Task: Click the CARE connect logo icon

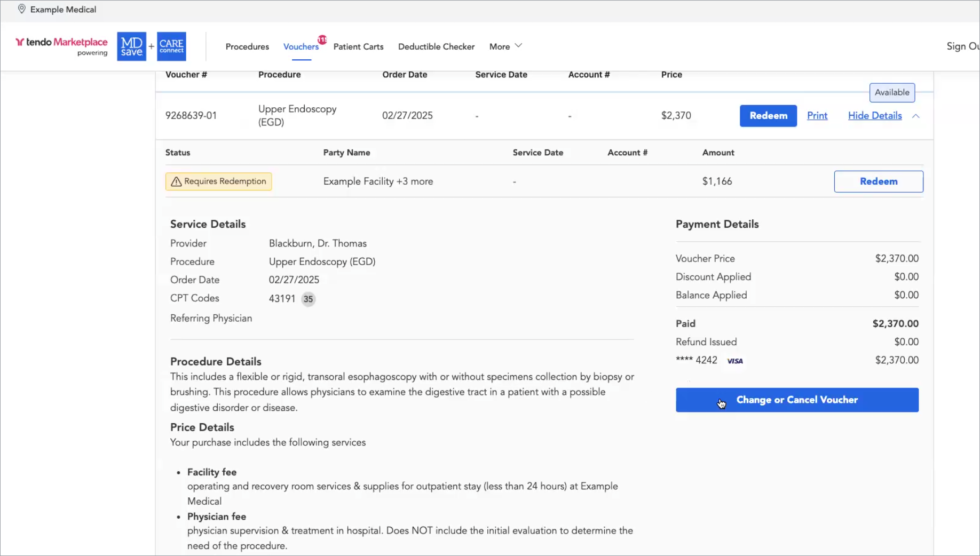Action: (171, 46)
